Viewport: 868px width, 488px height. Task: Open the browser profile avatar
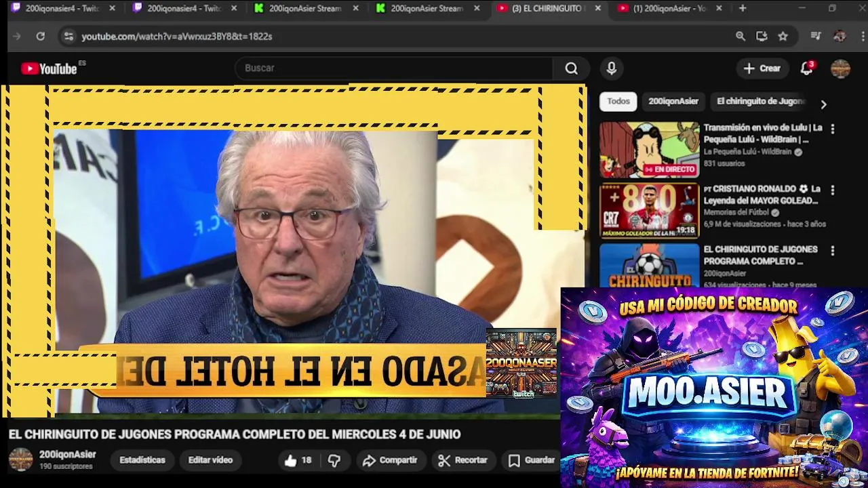coord(840,37)
